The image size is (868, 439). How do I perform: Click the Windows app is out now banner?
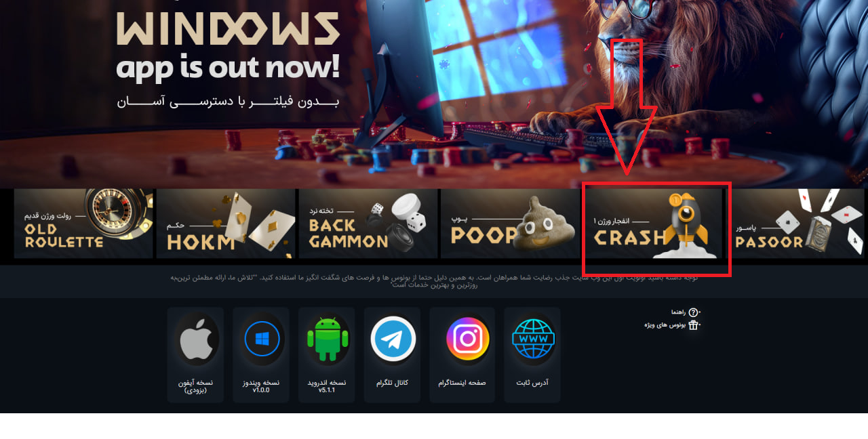434,93
